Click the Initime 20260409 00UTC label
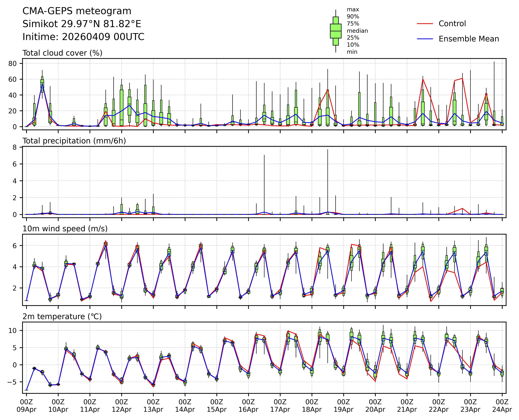Viewport: 519px width, 420px height. point(83,37)
